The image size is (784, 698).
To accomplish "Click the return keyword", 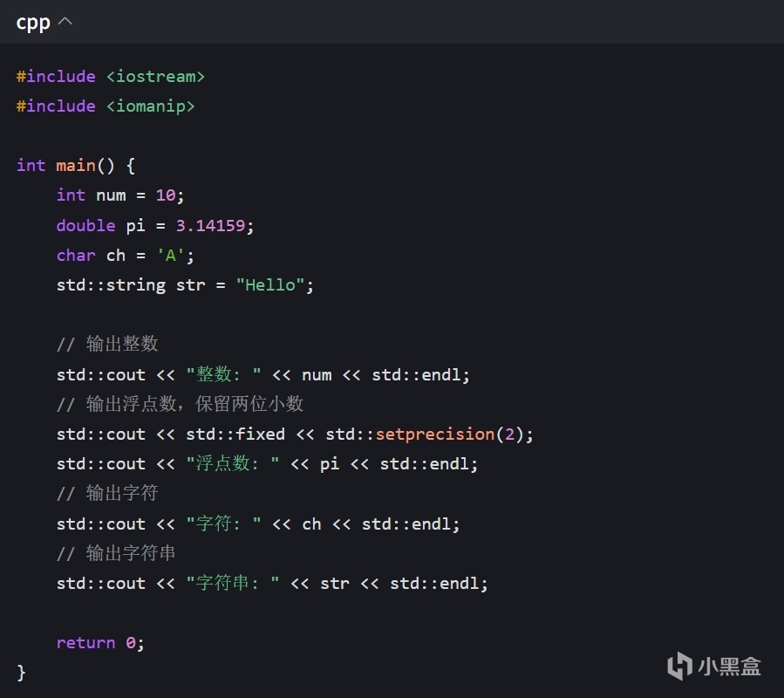I will click(85, 643).
